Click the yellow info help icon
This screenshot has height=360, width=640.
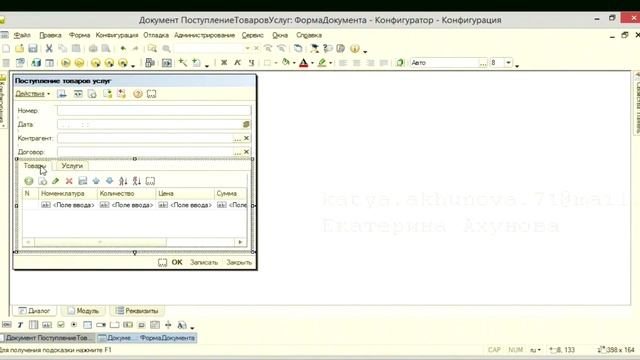(x=355, y=49)
